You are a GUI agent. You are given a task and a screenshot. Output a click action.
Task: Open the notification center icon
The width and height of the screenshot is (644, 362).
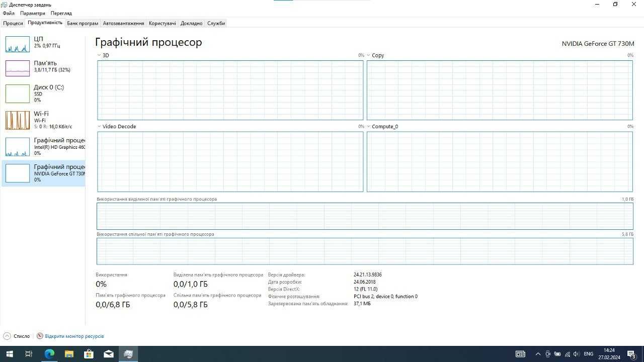click(631, 354)
